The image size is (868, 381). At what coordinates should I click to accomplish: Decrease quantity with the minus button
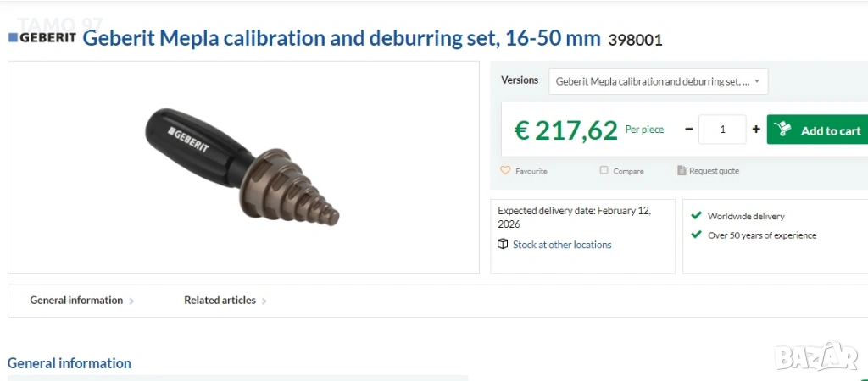coord(688,130)
